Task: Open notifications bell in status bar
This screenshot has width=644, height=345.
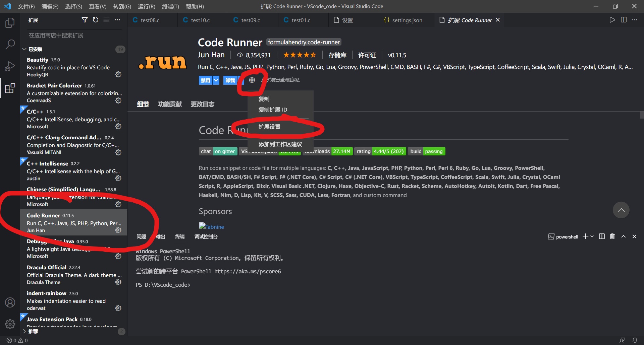Action: 635,340
